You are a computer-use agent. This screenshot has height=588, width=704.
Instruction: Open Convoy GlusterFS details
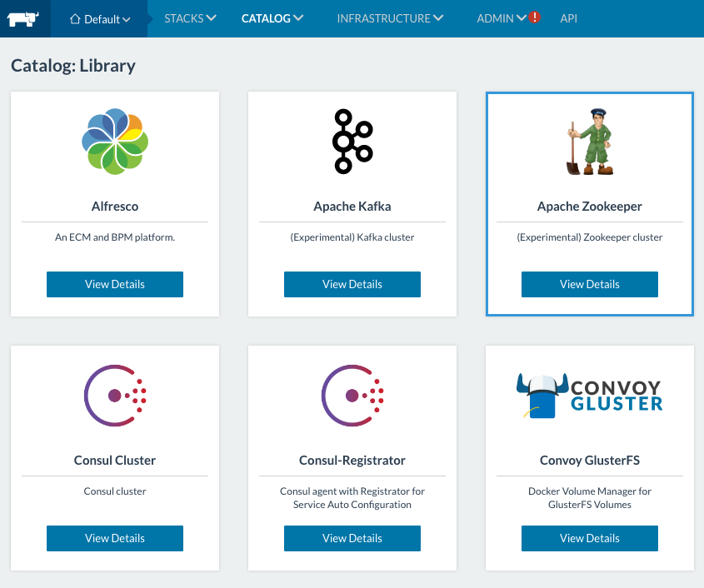tap(590, 538)
